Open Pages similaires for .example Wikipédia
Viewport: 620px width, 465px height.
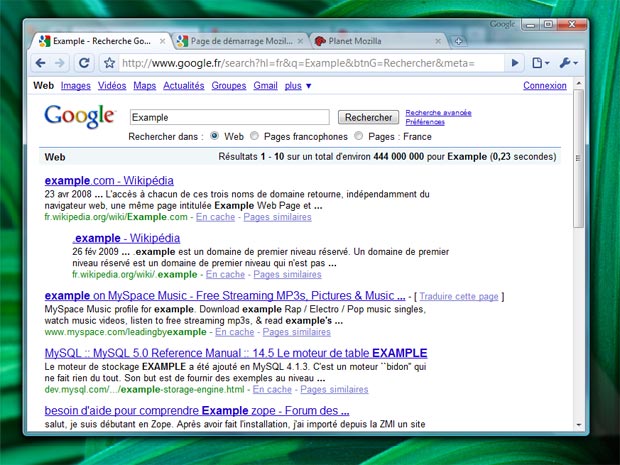pos(287,274)
